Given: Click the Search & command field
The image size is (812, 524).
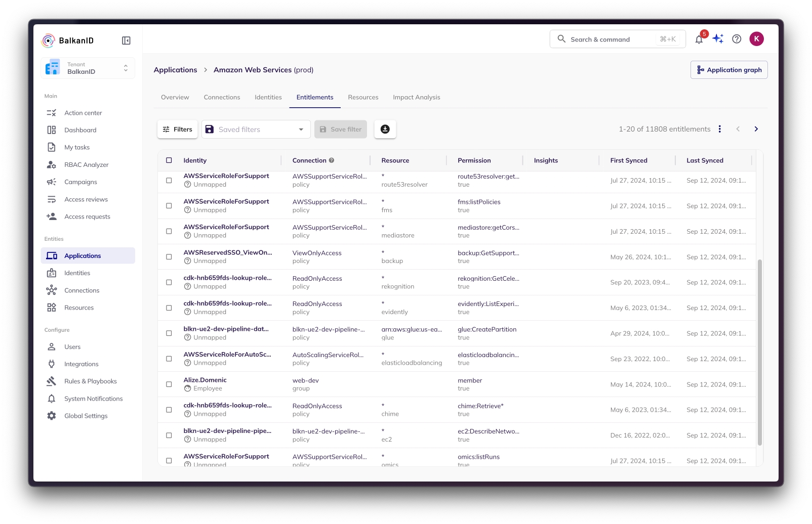Looking at the screenshot, I should click(618, 39).
